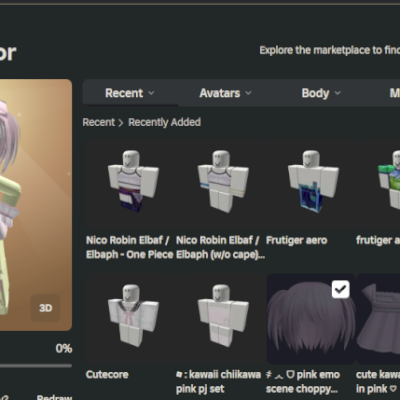This screenshot has width=400, height=400.
Task: Click the 'Cutecore' item name
Action: tap(107, 374)
